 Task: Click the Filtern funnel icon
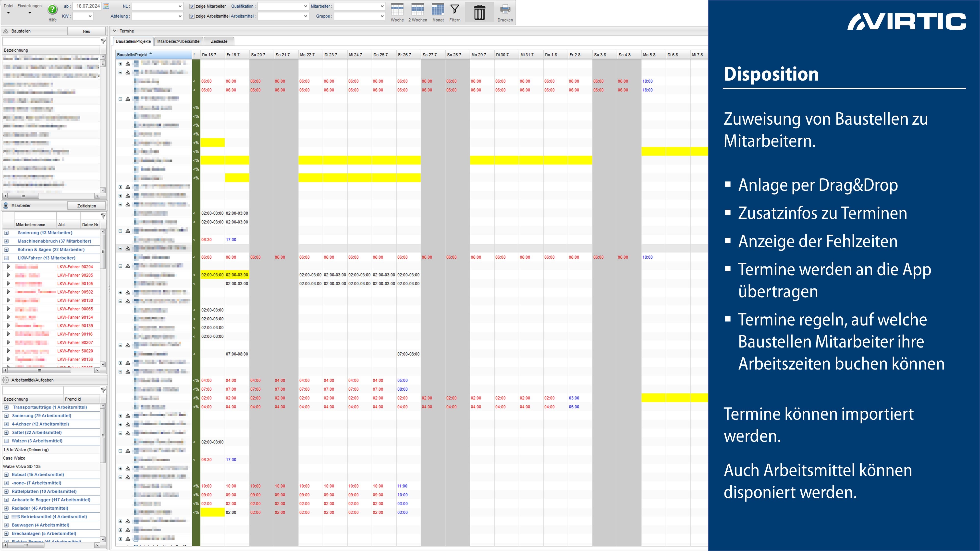pos(455,10)
